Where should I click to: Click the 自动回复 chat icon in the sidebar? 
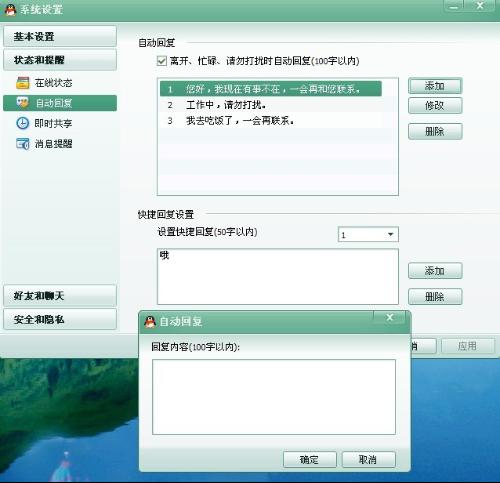coord(23,103)
